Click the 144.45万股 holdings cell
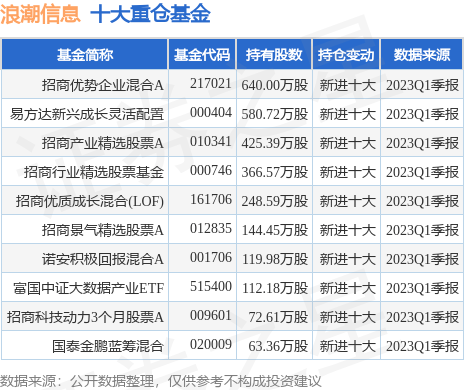The width and height of the screenshot is (464, 390). point(275,230)
